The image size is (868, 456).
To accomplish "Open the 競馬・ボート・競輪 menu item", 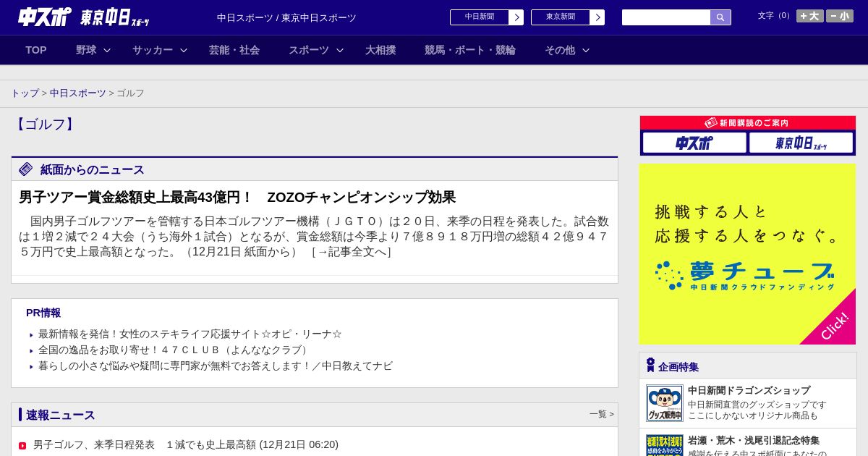I will tap(470, 50).
